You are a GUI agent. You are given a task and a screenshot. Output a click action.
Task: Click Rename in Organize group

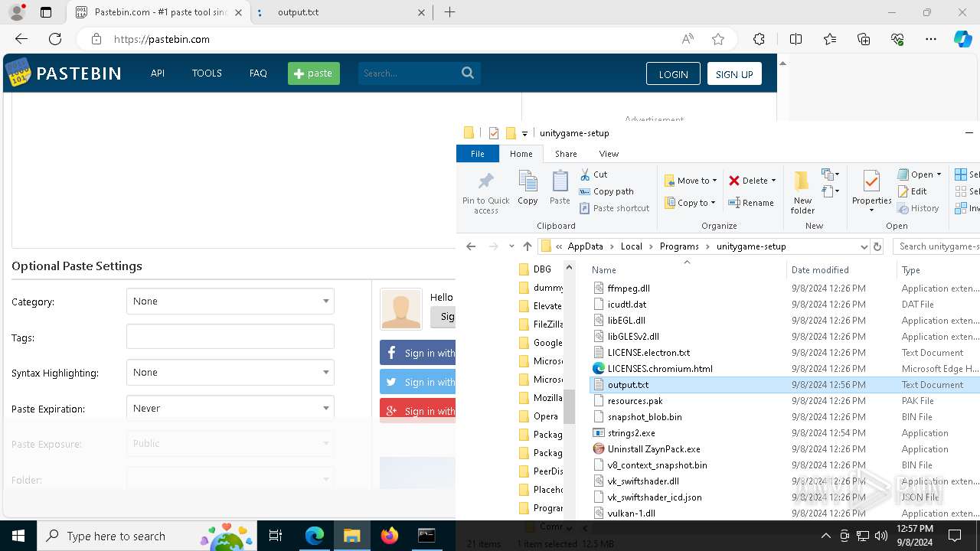tap(751, 203)
